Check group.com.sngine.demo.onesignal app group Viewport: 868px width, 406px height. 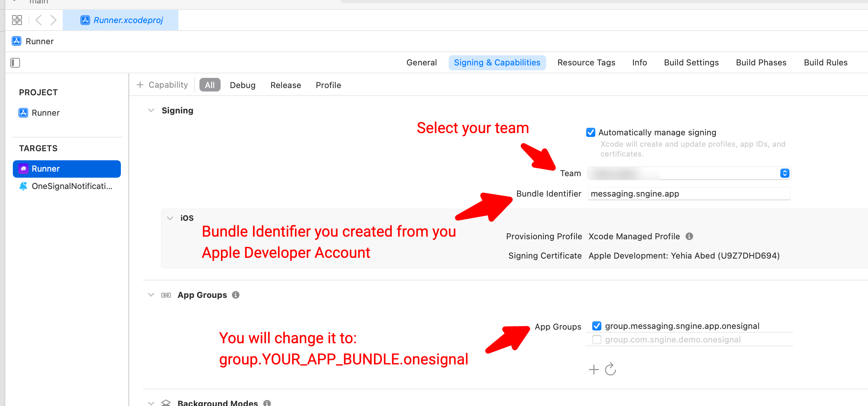(x=597, y=339)
